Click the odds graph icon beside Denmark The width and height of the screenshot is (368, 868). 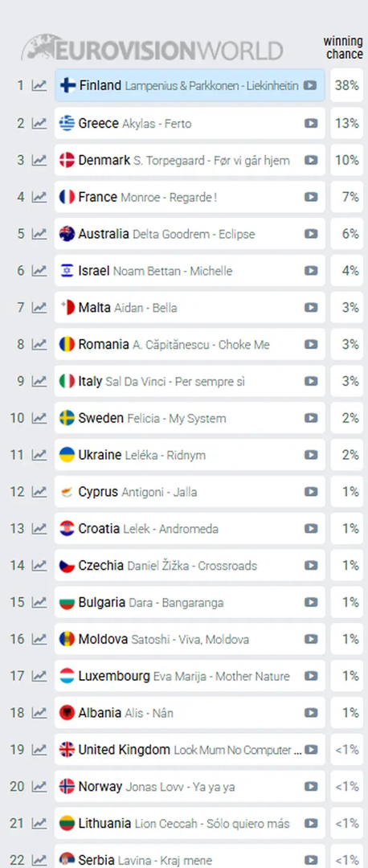point(39,160)
